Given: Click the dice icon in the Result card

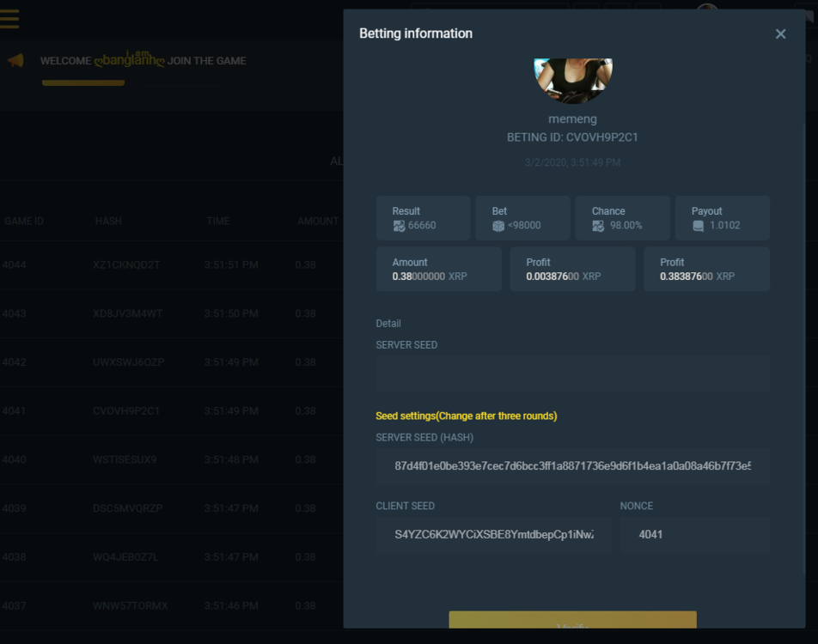Looking at the screenshot, I should (399, 225).
